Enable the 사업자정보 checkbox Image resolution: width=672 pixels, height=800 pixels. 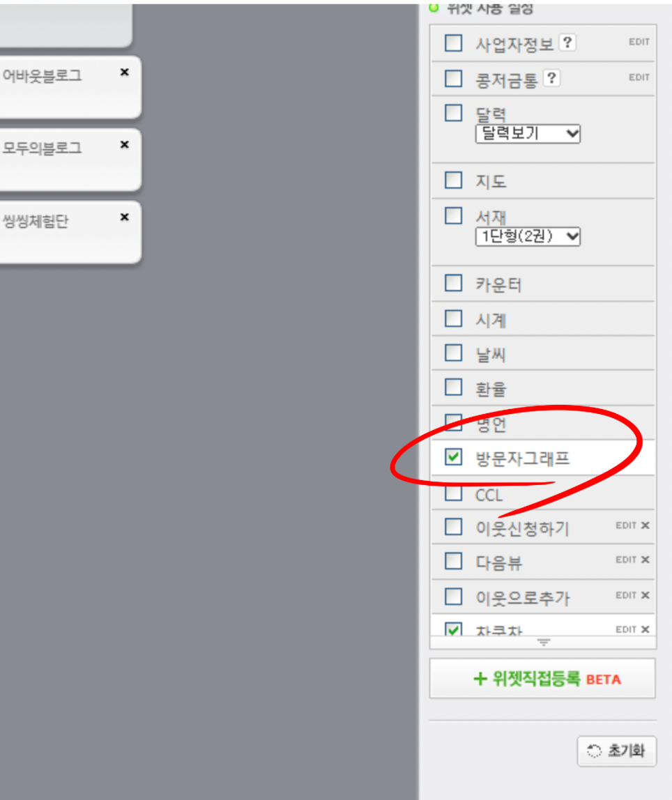pyautogui.click(x=453, y=43)
